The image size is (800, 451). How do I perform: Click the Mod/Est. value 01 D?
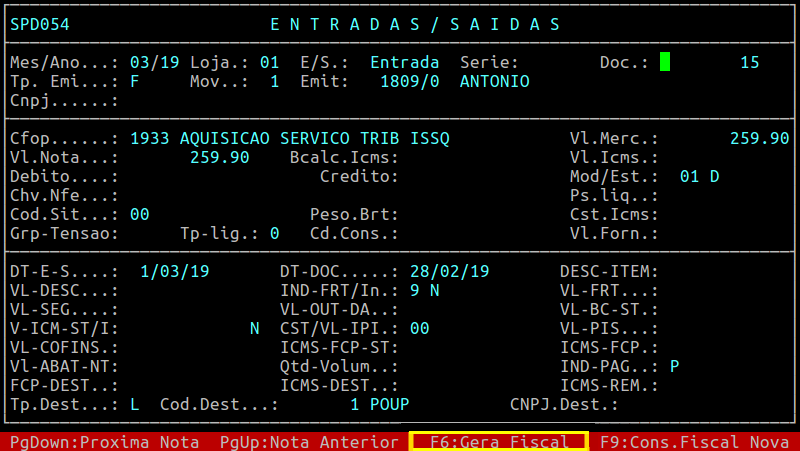point(699,176)
